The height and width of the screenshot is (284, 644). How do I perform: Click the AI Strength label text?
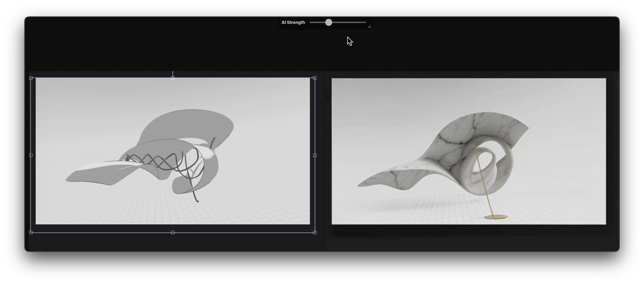[293, 23]
